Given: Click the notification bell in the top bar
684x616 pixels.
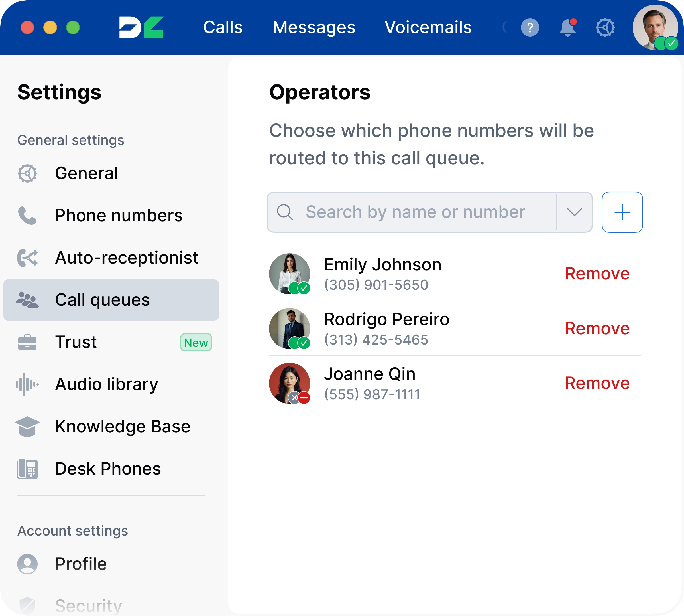Looking at the screenshot, I should click(568, 27).
